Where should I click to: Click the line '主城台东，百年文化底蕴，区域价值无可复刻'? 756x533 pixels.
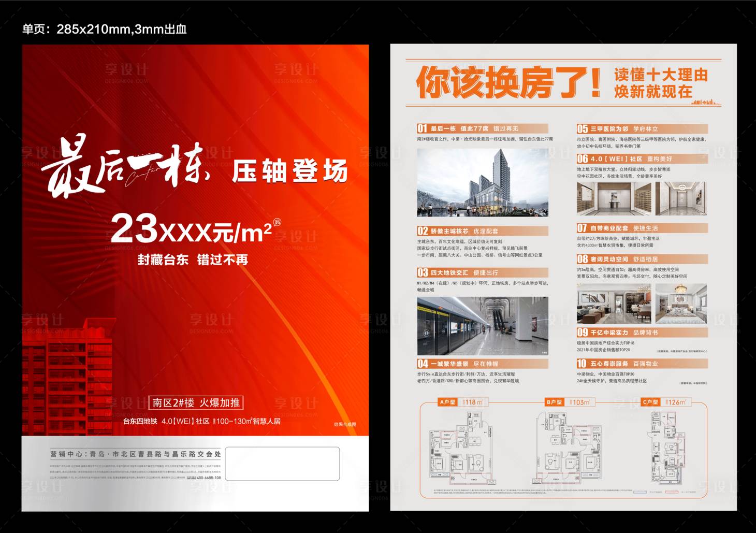[459, 241]
